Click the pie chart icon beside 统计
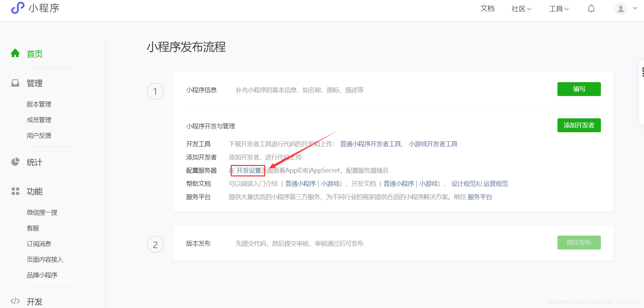 pyautogui.click(x=15, y=162)
